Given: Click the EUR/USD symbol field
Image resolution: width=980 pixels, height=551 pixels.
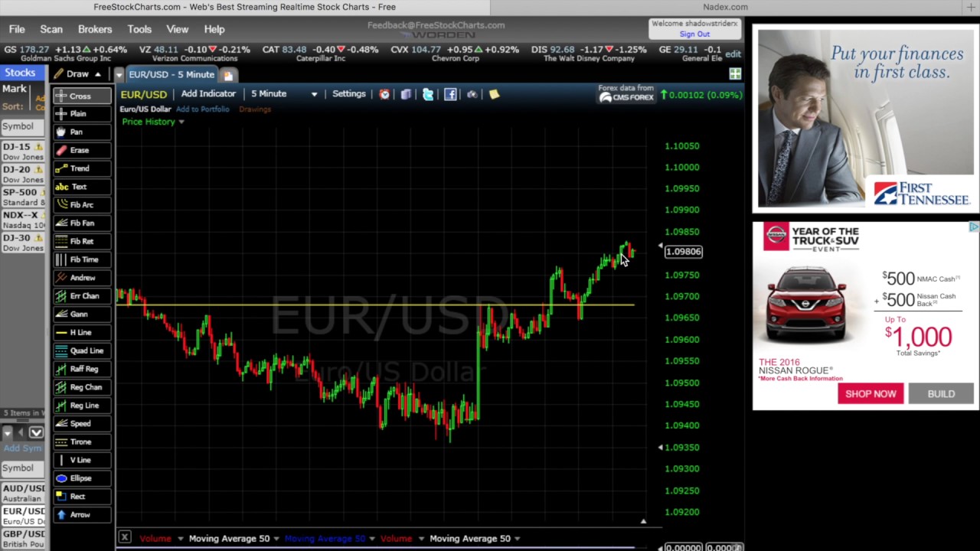Looking at the screenshot, I should coord(144,94).
